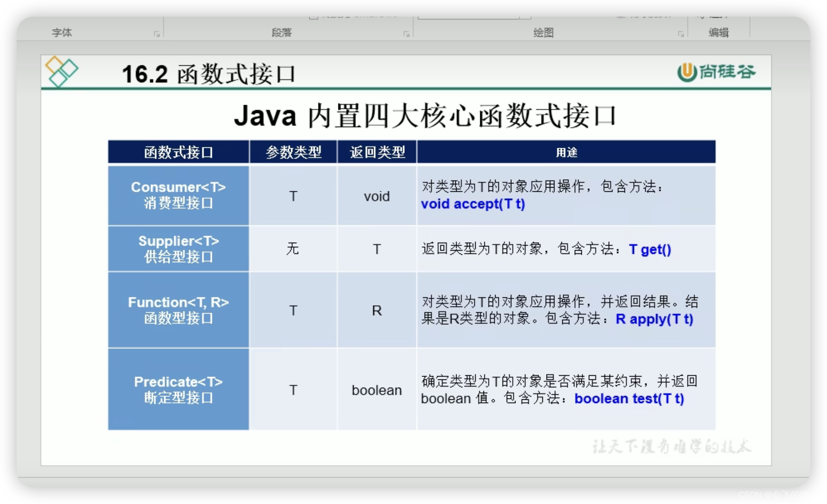This screenshot has height=504, width=827.
Task: Click the slide heading 16.2 函数式接口
Action: 209,74
